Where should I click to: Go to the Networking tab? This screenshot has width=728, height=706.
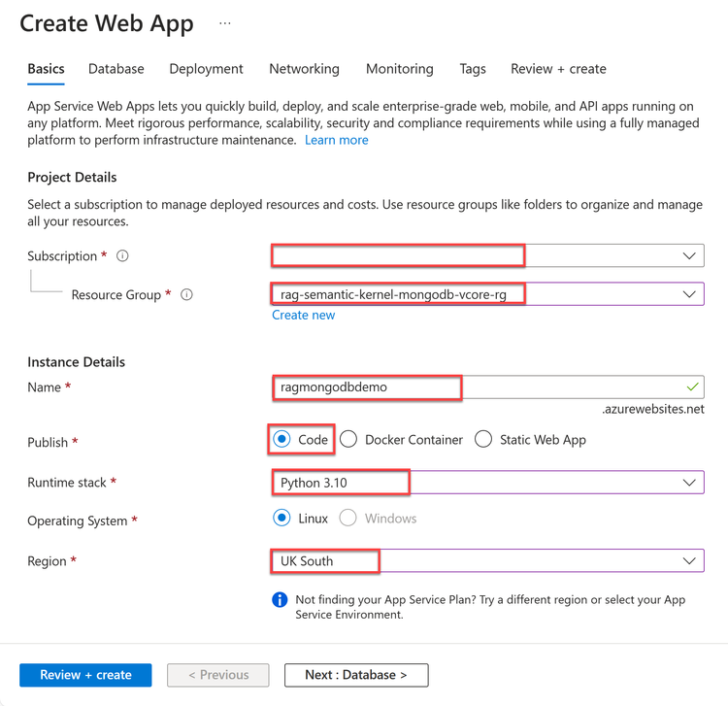tap(304, 69)
